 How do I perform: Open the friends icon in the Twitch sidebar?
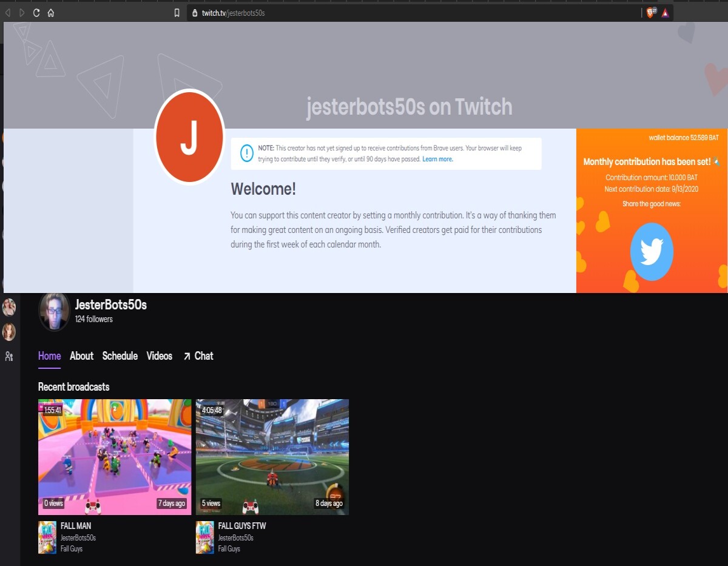tap(9, 357)
